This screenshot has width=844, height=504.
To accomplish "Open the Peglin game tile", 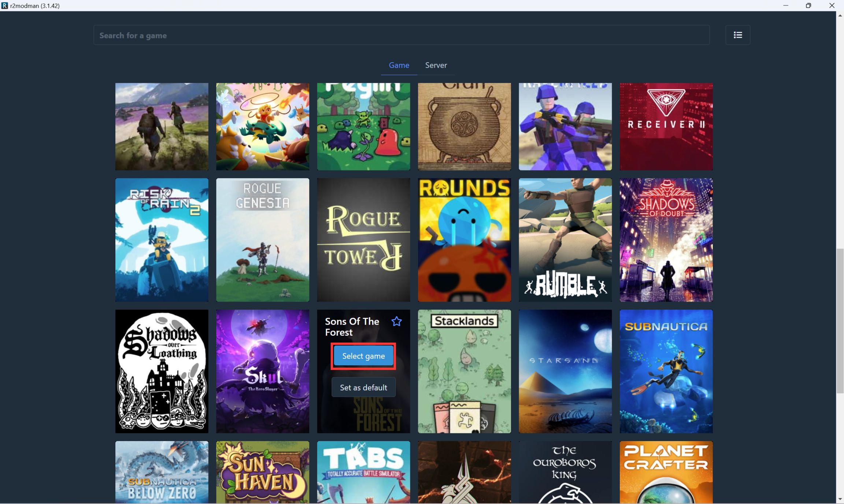I will click(x=363, y=127).
